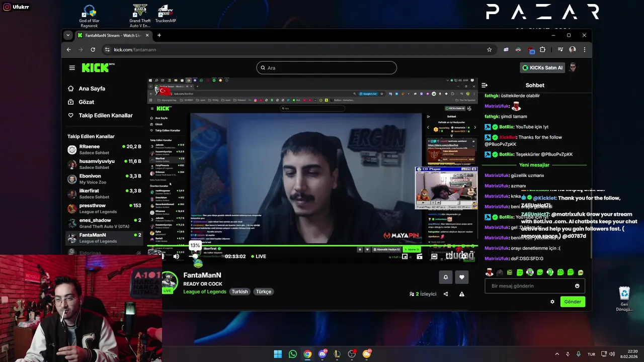Collapse the Sohbet chat panel
This screenshot has height=362, width=644.
[x=485, y=85]
